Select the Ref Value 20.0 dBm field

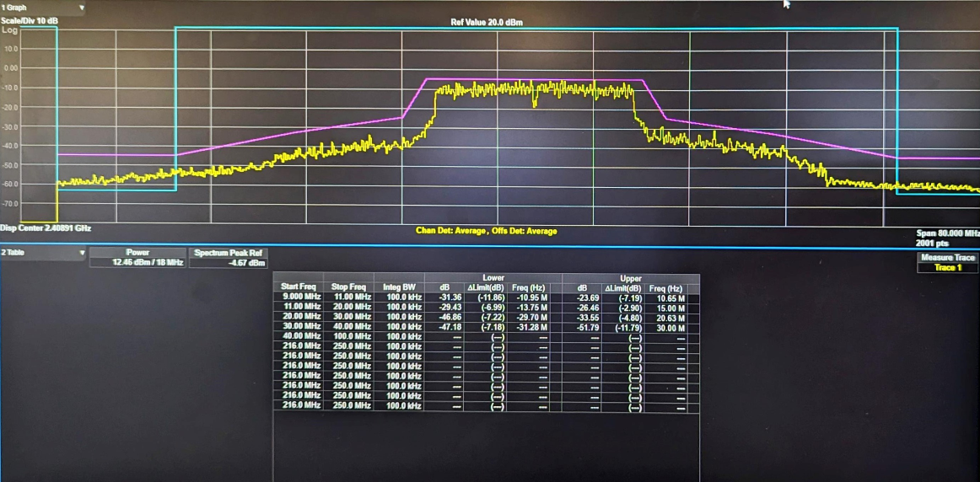(487, 22)
